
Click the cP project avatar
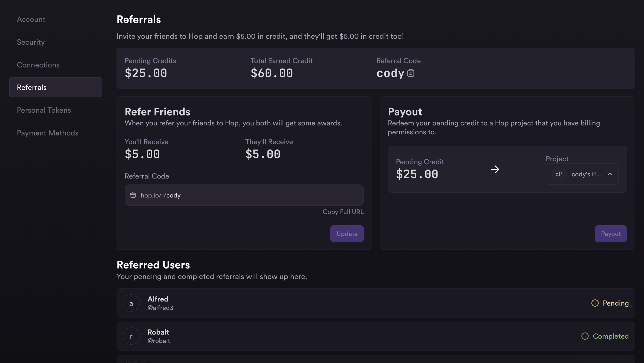tap(559, 174)
